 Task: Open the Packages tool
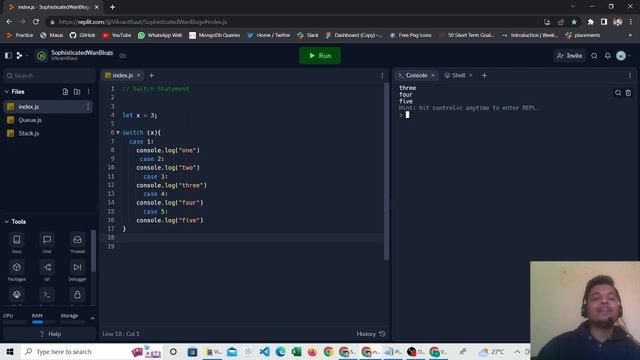(x=17, y=270)
